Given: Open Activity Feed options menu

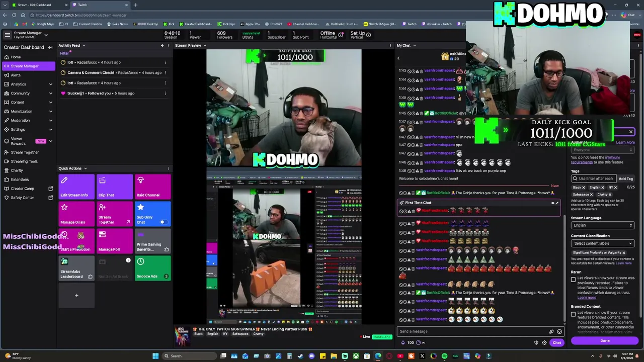Looking at the screenshot, I should [169, 46].
